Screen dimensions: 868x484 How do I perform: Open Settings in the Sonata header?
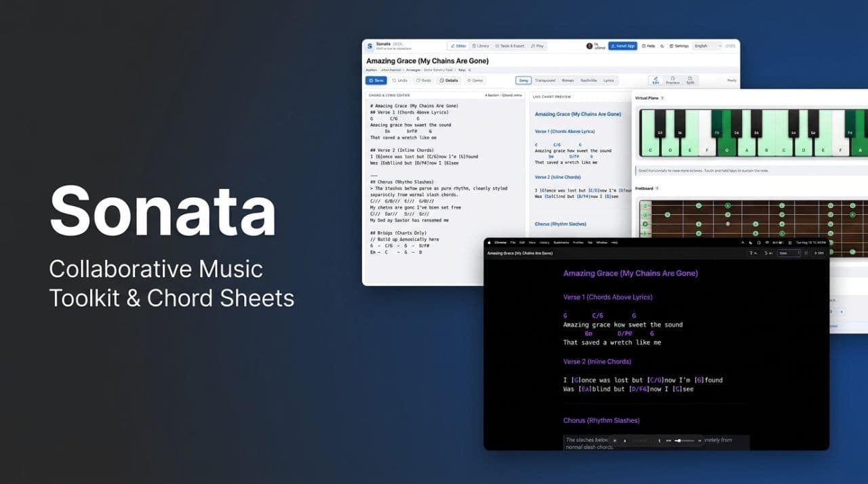[x=679, y=46]
